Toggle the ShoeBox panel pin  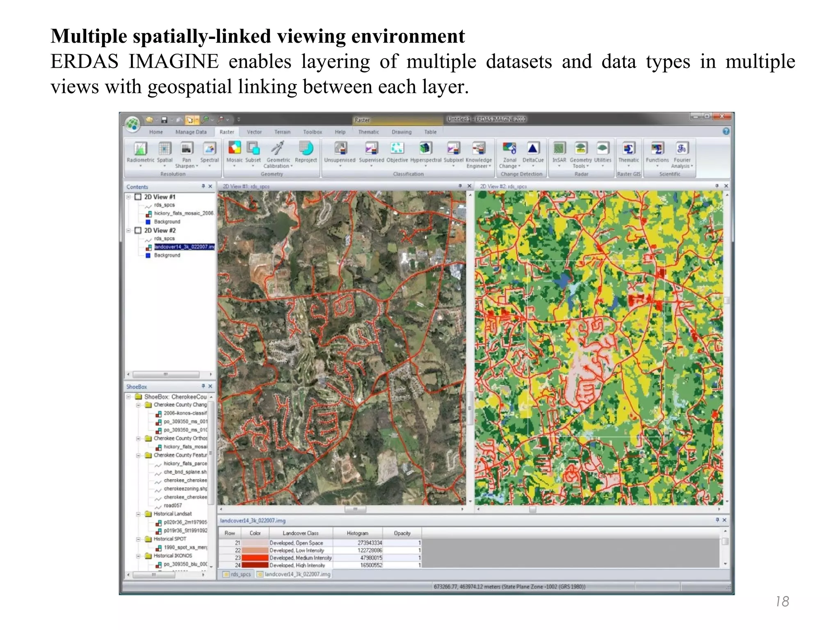click(x=203, y=386)
